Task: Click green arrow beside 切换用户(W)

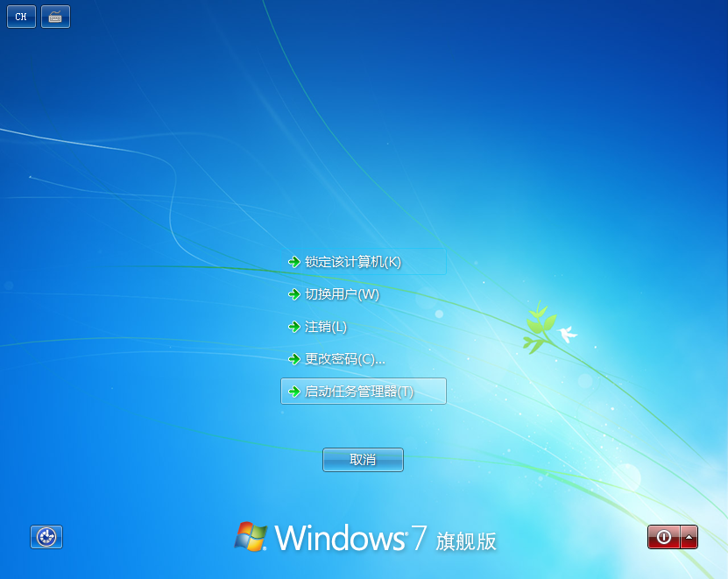Action: [293, 294]
